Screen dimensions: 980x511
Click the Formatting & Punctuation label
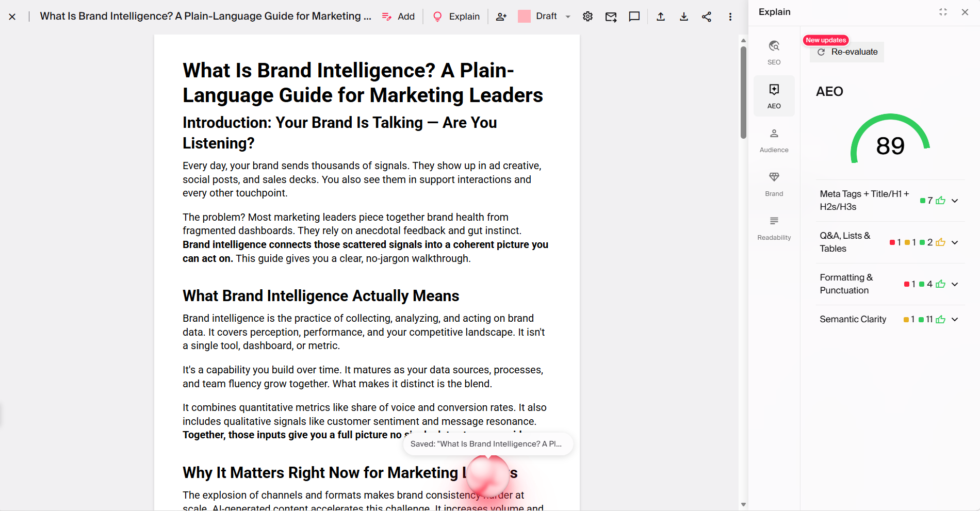pyautogui.click(x=846, y=284)
